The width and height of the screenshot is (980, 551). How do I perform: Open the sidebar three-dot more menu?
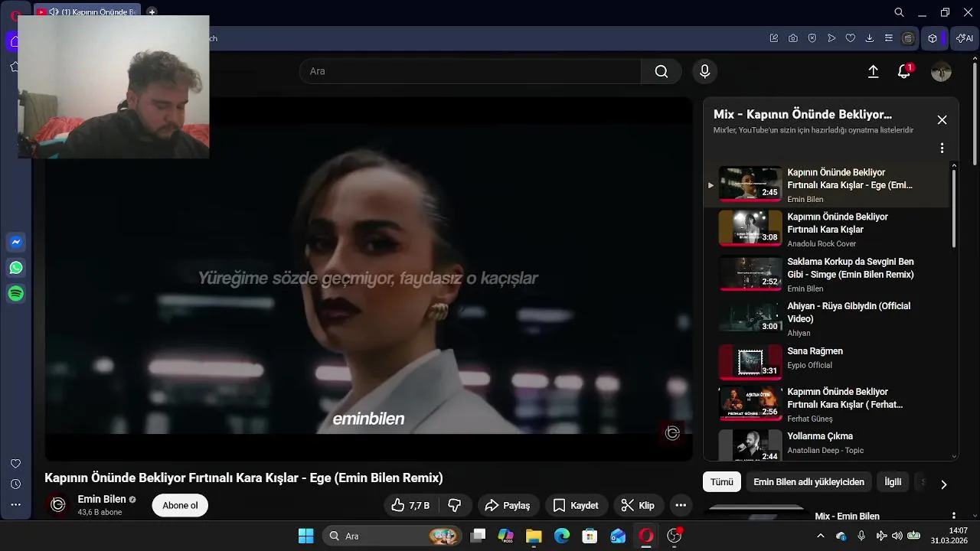pyautogui.click(x=15, y=505)
